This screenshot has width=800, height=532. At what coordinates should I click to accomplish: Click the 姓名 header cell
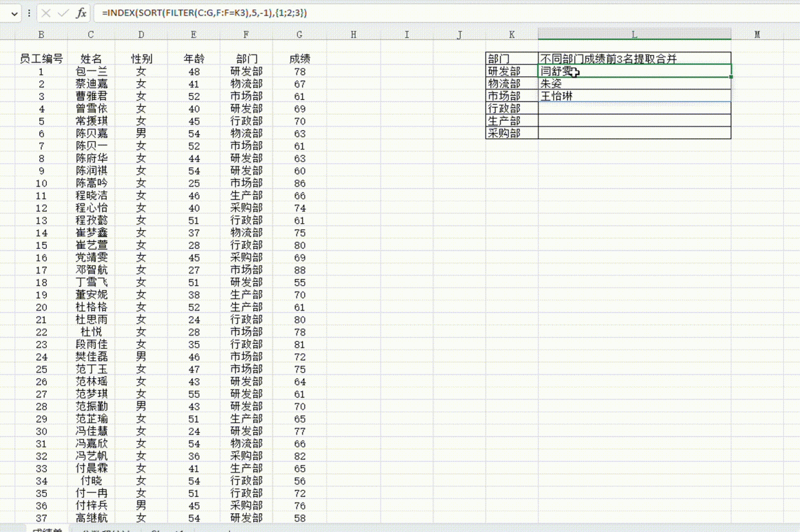point(91,59)
